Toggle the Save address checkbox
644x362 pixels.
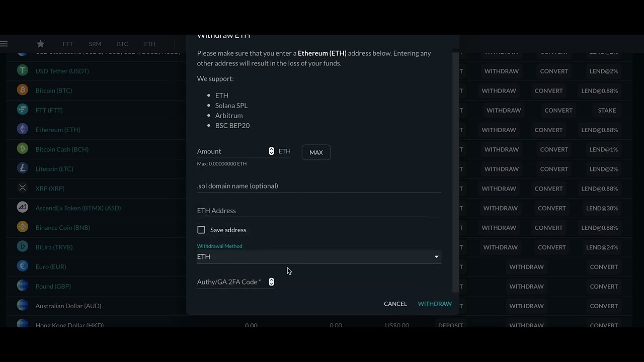click(201, 230)
